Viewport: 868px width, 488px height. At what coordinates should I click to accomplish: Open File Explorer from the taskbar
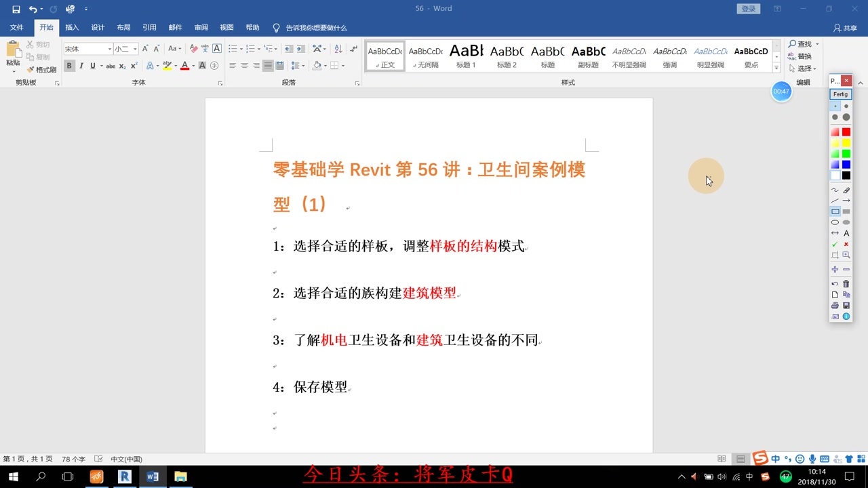[x=180, y=476]
